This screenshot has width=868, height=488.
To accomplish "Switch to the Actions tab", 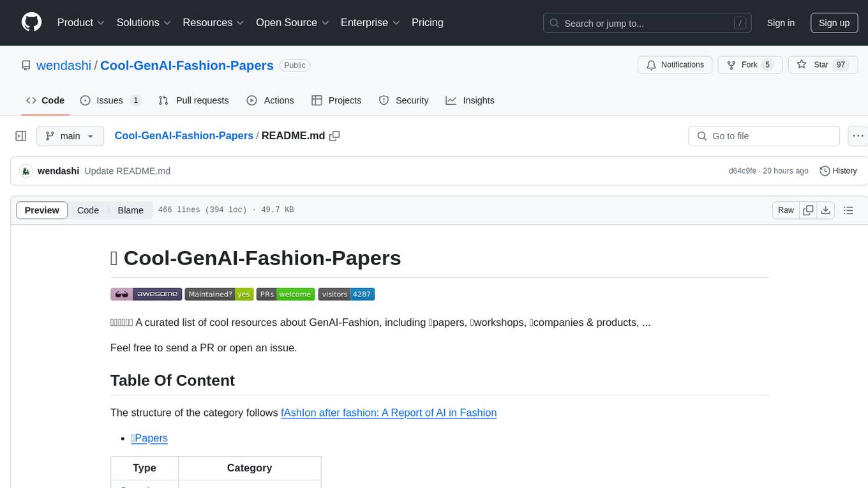I will coord(270,100).
